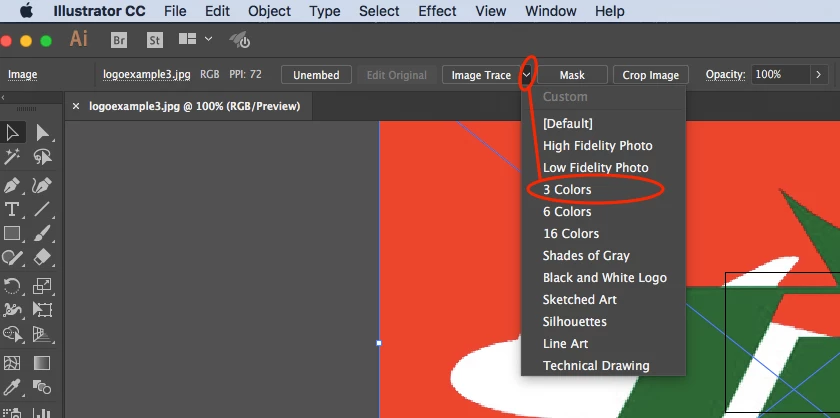
Task: Click the Unembed button
Action: click(x=316, y=75)
